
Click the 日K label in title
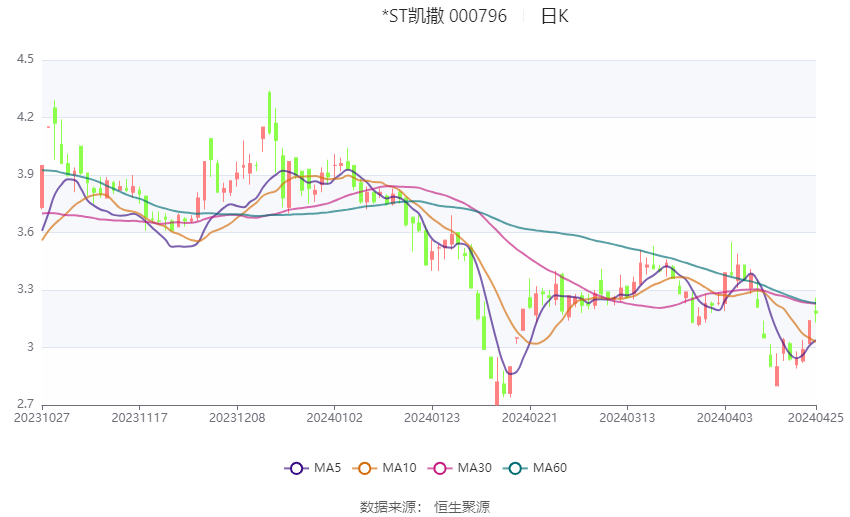(x=555, y=16)
